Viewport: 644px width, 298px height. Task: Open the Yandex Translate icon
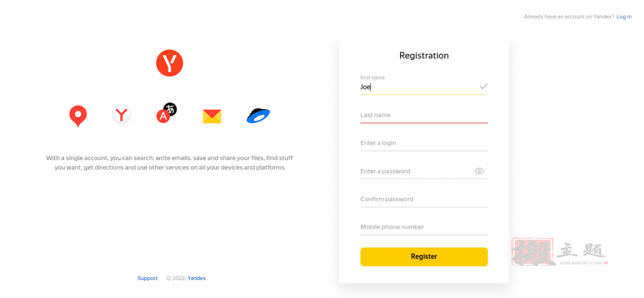[166, 113]
